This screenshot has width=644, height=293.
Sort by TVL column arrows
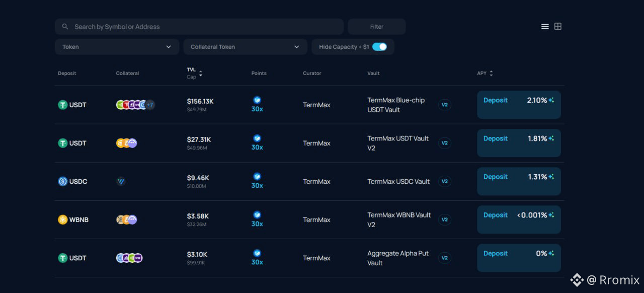coord(201,74)
